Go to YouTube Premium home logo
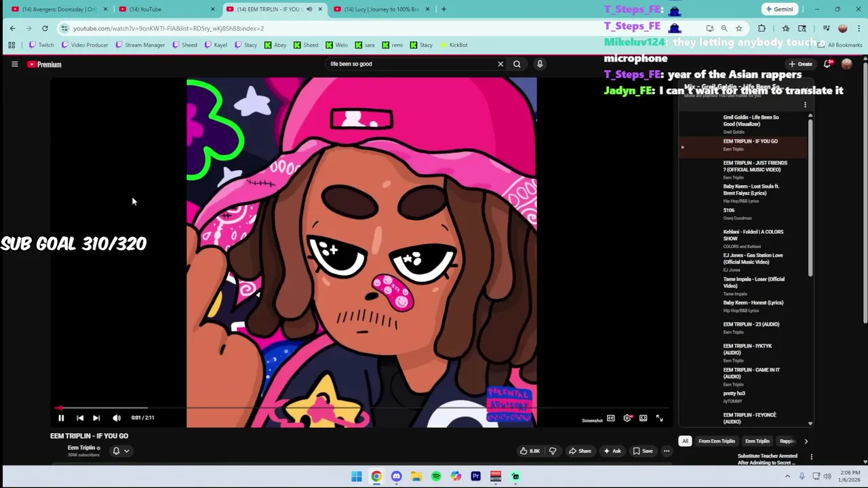The width and height of the screenshot is (868, 488). coord(44,64)
